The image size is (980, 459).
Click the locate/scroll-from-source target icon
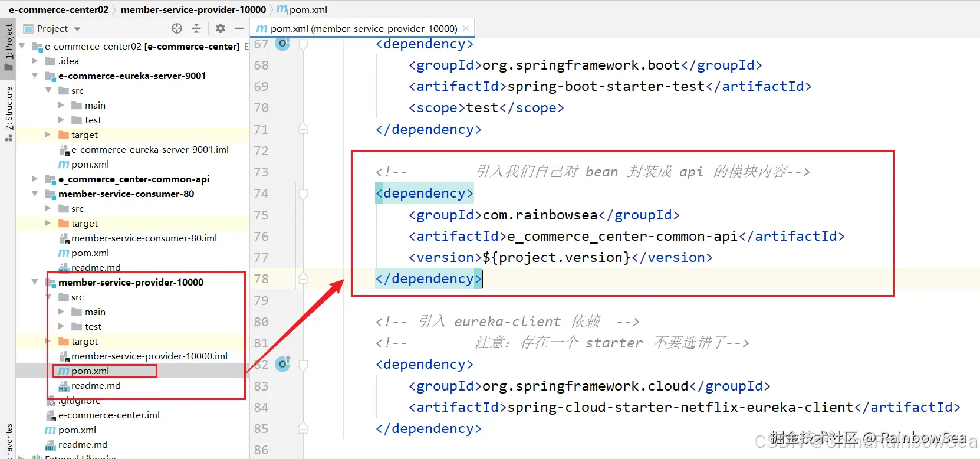(x=177, y=28)
